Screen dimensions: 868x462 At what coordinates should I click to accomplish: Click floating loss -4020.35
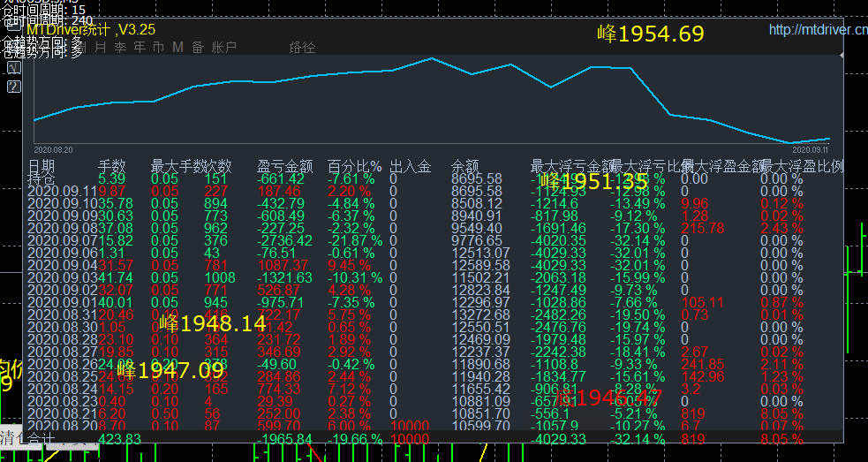[x=558, y=240]
